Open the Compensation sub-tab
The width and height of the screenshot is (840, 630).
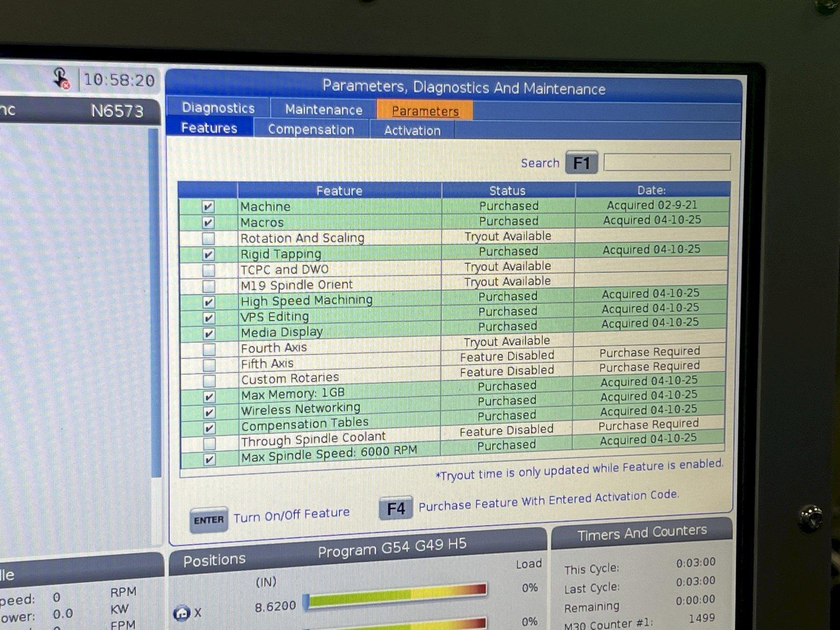click(311, 129)
